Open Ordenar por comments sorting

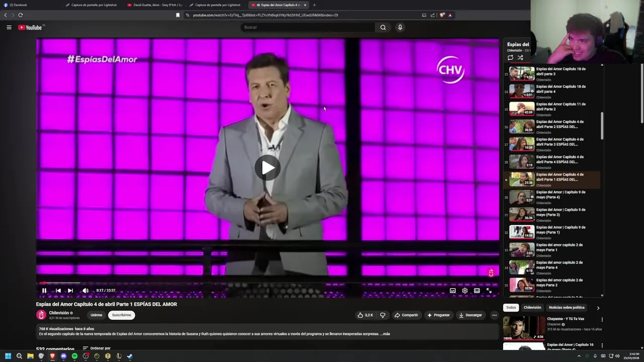tap(97, 348)
